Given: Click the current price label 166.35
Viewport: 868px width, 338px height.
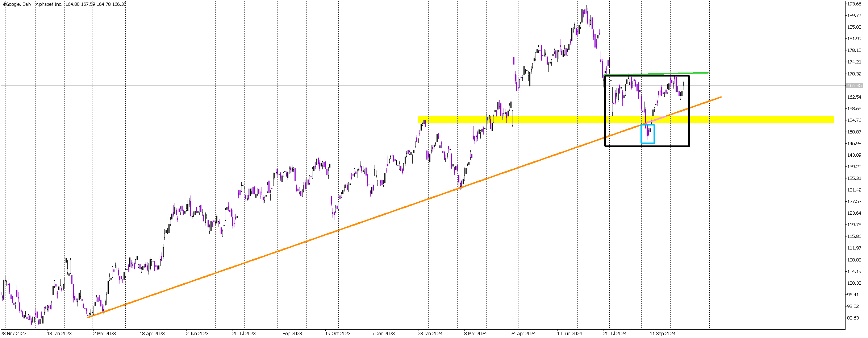Looking at the screenshot, I should coord(855,86).
